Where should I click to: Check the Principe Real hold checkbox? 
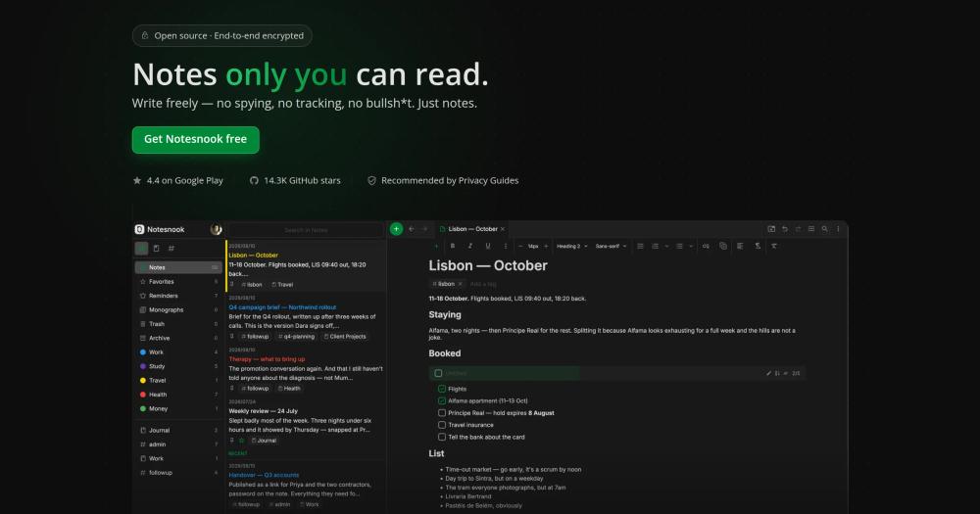[x=442, y=413]
